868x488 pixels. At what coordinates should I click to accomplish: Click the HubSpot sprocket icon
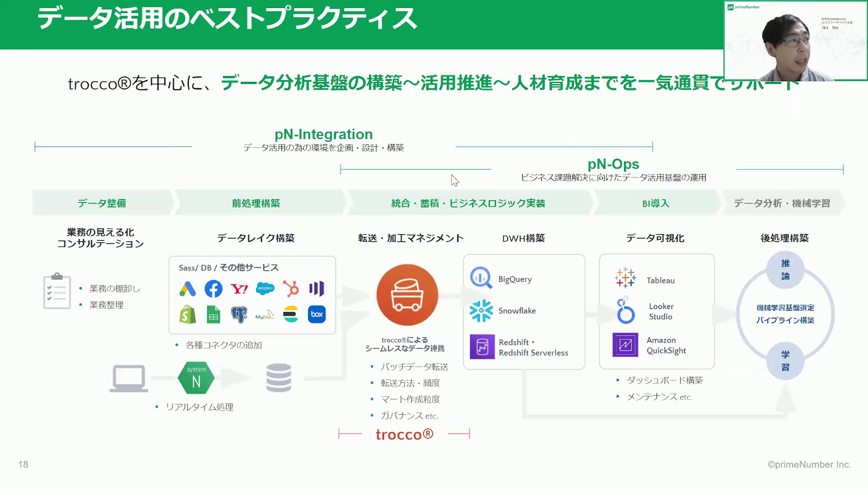coord(291,288)
